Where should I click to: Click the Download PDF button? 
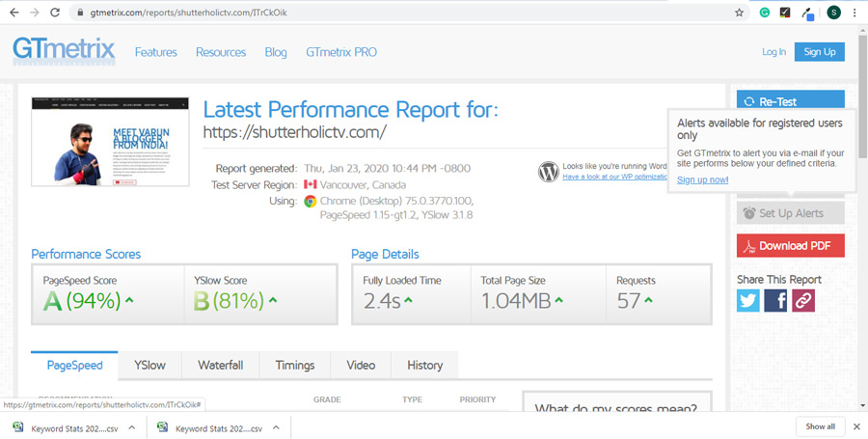click(x=790, y=246)
